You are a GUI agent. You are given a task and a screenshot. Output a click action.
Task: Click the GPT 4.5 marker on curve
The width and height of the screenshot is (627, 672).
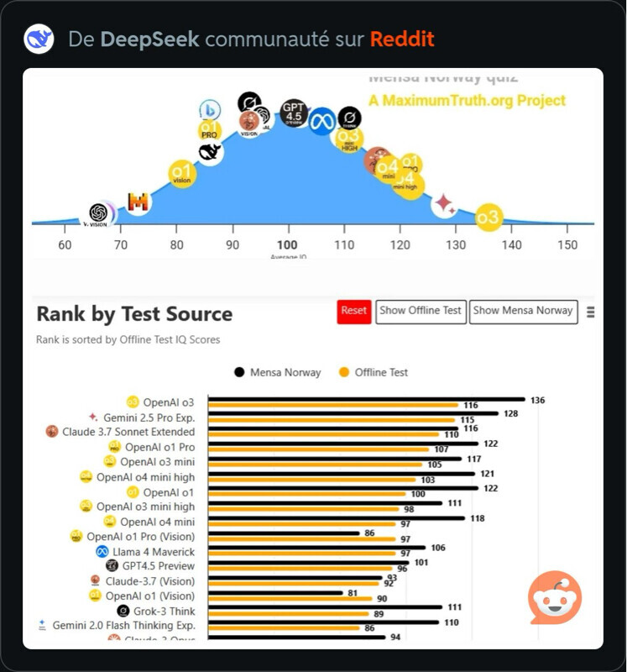pyautogui.click(x=293, y=113)
